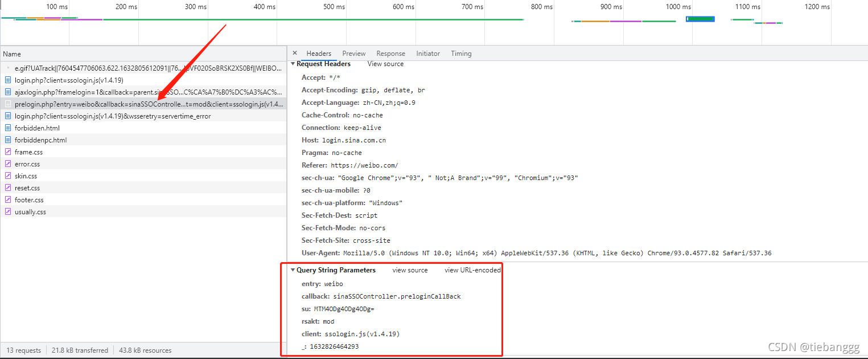Viewport: 868px width, 359px height.
Task: Click the long green bar in timeline overview
Action: (313, 19)
